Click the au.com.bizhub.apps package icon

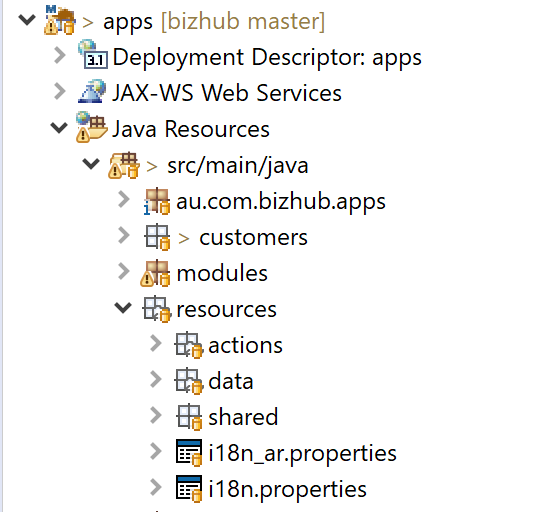click(x=157, y=201)
